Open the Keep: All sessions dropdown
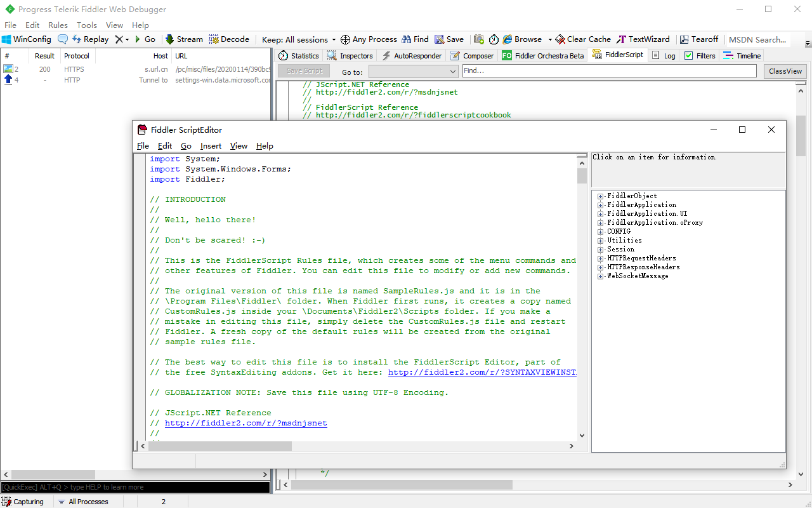This screenshot has width=812, height=508. (x=299, y=39)
